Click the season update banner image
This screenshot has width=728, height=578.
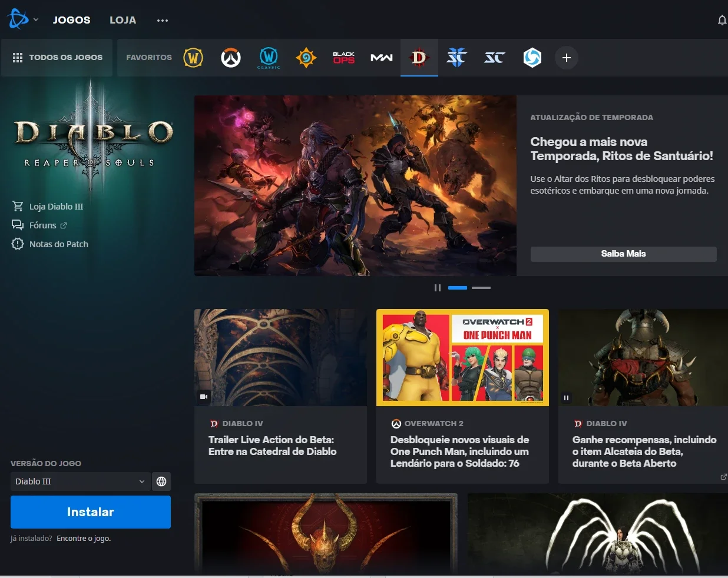pyautogui.click(x=355, y=186)
